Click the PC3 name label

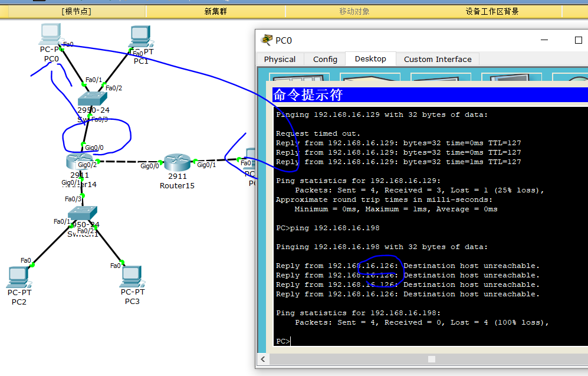tap(132, 301)
